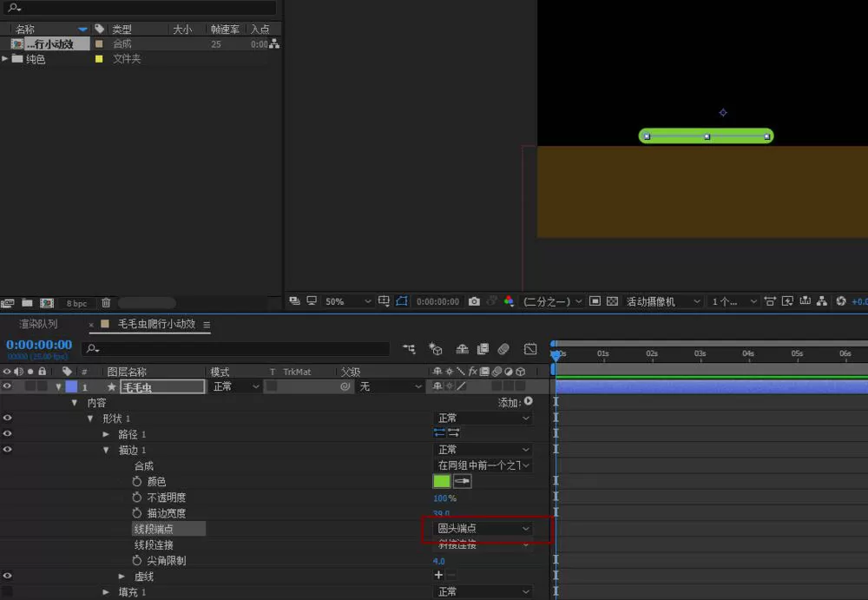Open the timeline panel menu icon
868x600 pixels.
point(207,325)
